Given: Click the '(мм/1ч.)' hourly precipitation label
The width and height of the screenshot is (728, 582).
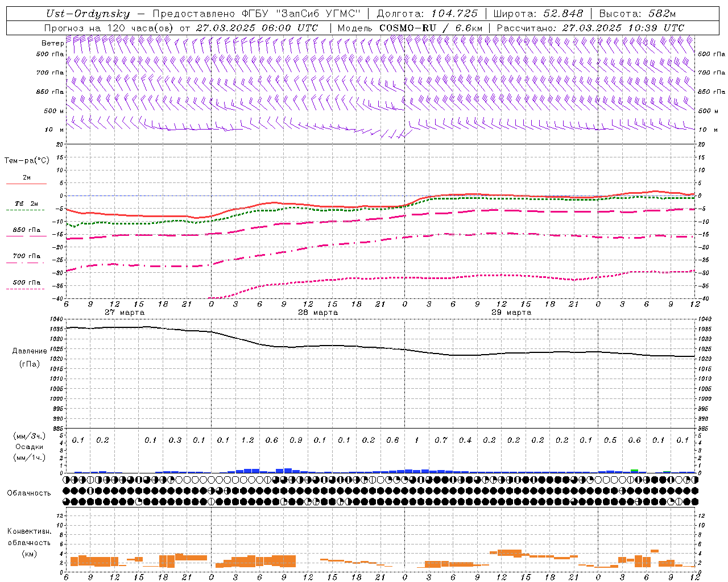Looking at the screenshot, I should pyautogui.click(x=30, y=458).
